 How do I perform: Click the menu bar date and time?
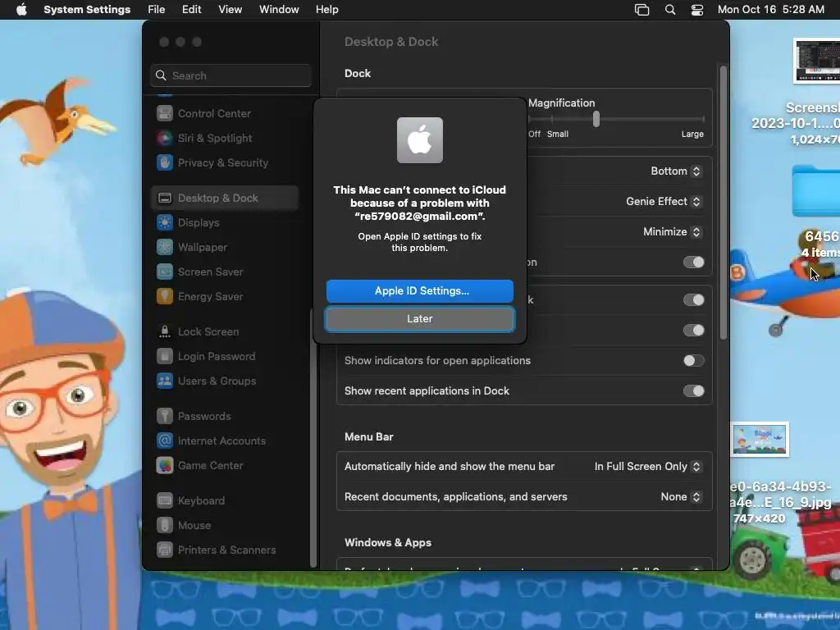click(x=770, y=10)
